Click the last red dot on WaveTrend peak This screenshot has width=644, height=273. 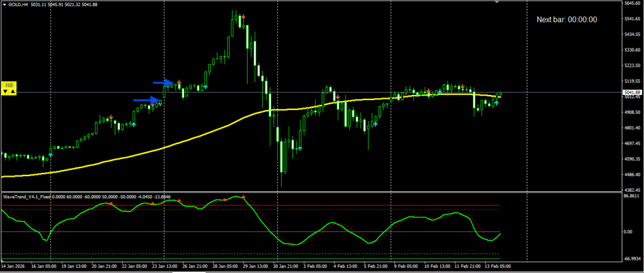(x=243, y=197)
